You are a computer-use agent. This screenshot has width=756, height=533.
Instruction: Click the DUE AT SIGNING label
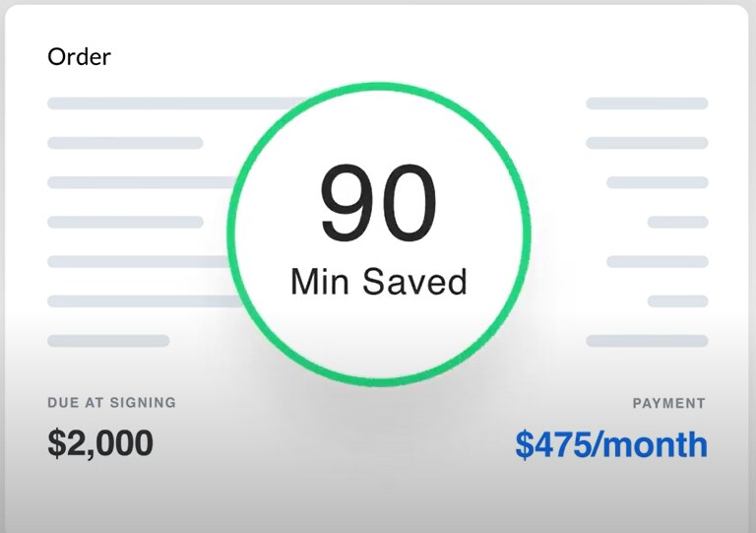[x=112, y=402]
